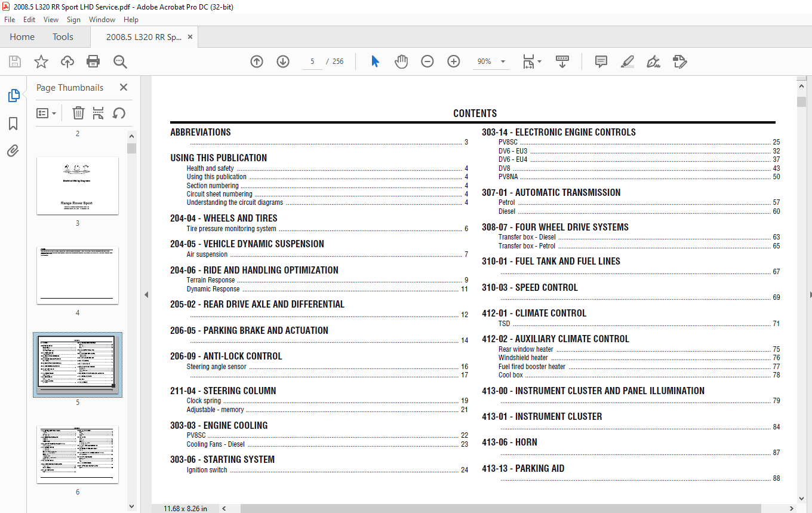Zoom in with the plus icon

click(454, 62)
